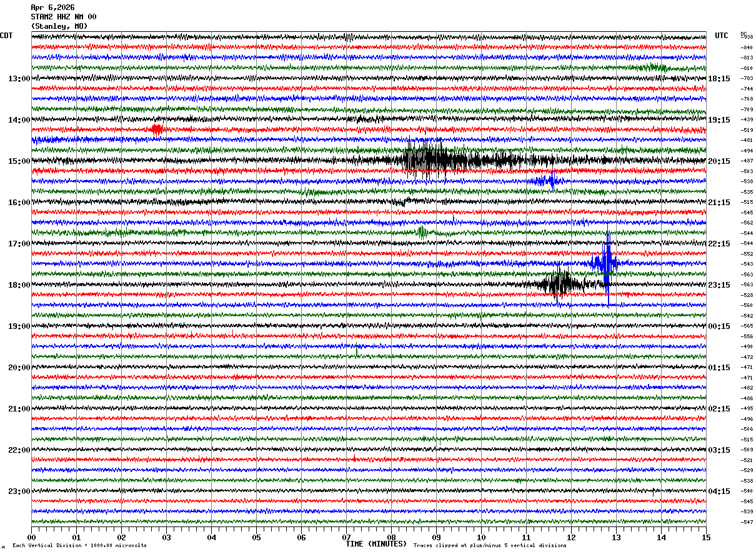
Task: Click the 'TIME (MINUTES)' axis title
Action: (x=376, y=544)
